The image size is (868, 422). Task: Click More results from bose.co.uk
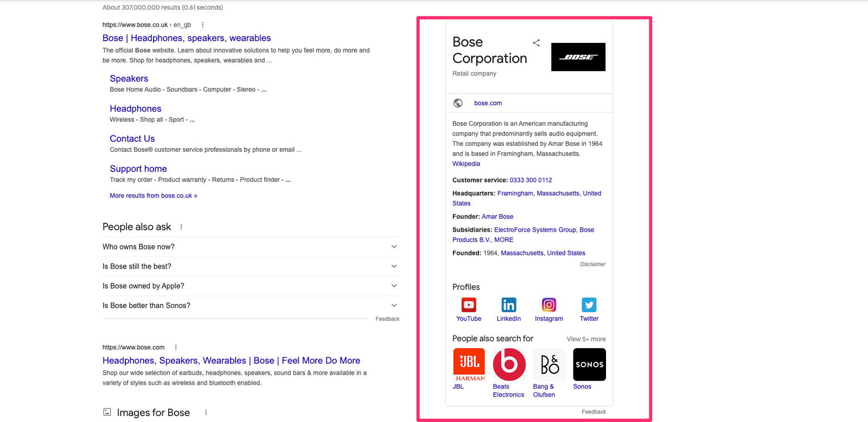click(x=154, y=196)
